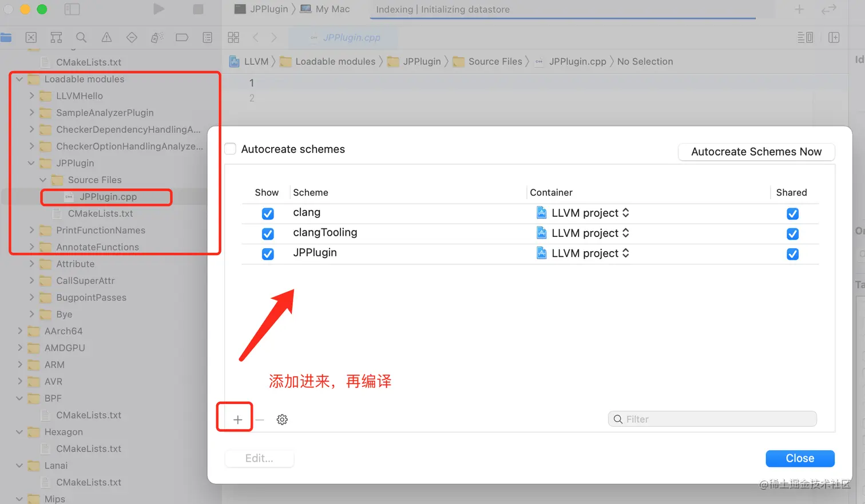Select the clangTooling scheme row
This screenshot has height=504, width=865.
(530, 233)
